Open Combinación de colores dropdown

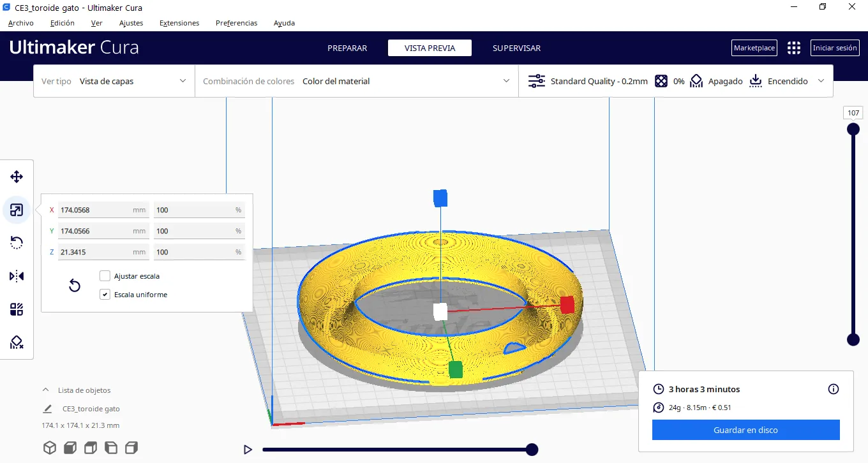pyautogui.click(x=356, y=81)
